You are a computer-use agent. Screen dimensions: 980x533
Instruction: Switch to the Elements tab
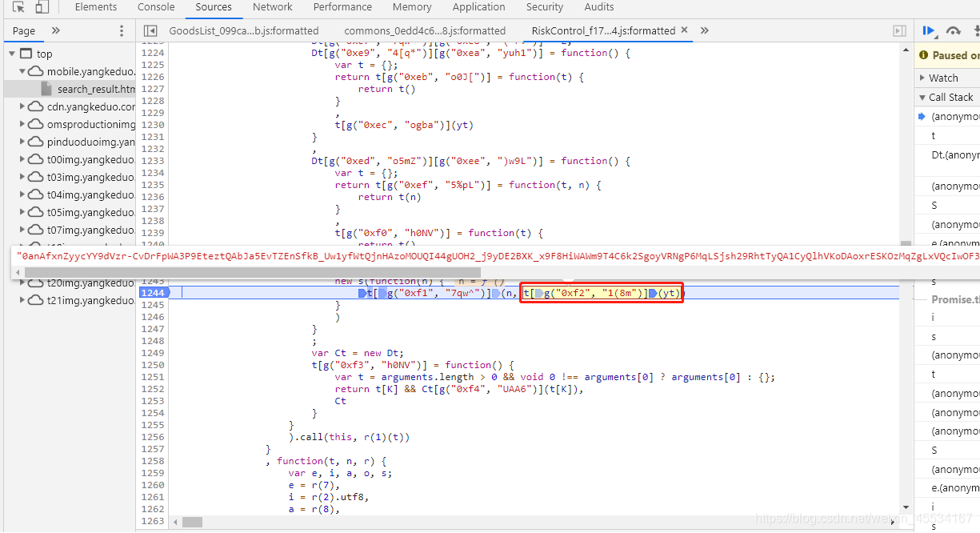[96, 7]
